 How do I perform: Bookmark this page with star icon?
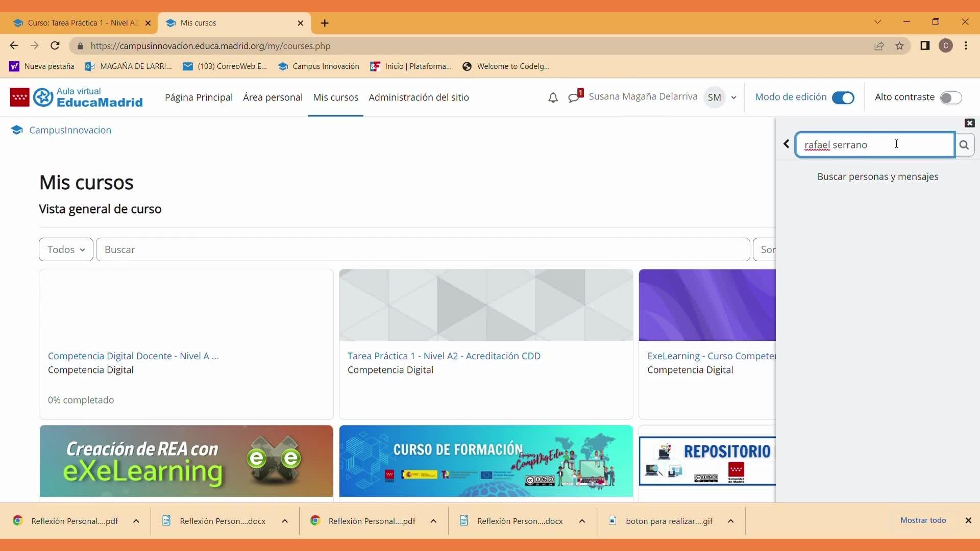point(899,46)
